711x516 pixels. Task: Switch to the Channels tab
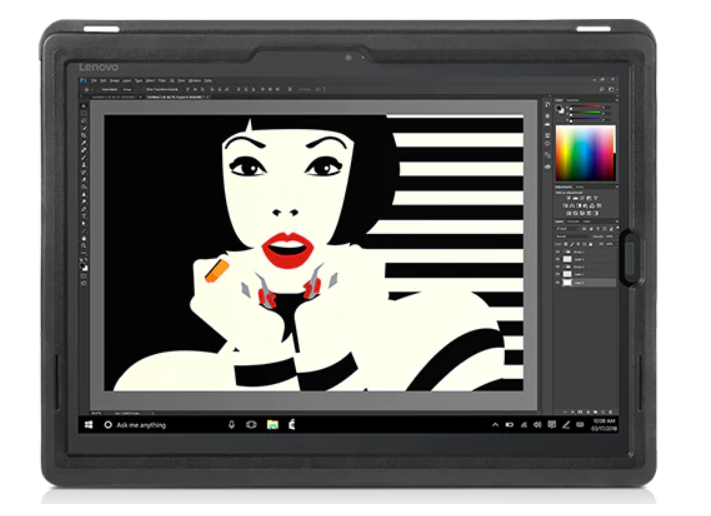point(573,222)
